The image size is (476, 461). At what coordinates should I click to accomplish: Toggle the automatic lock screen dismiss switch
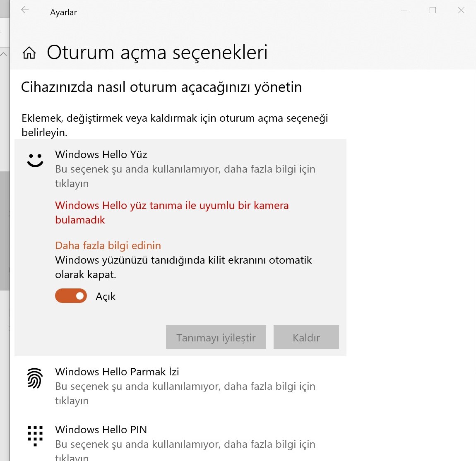coord(71,295)
